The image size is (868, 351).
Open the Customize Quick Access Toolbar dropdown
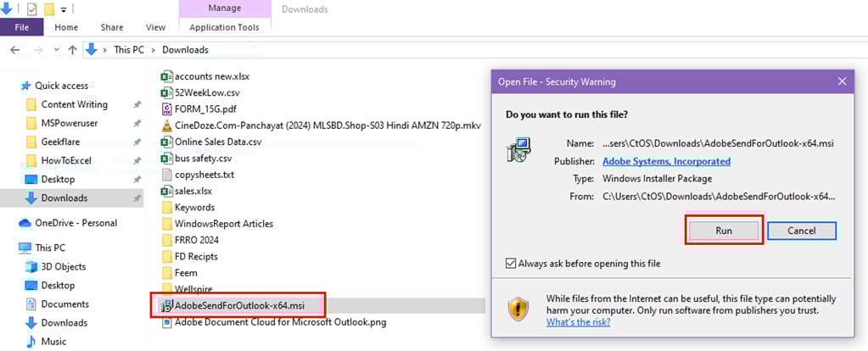63,9
